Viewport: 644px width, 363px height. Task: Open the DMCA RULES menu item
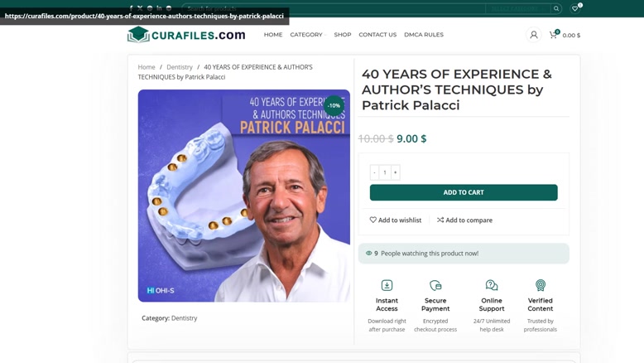pyautogui.click(x=424, y=35)
